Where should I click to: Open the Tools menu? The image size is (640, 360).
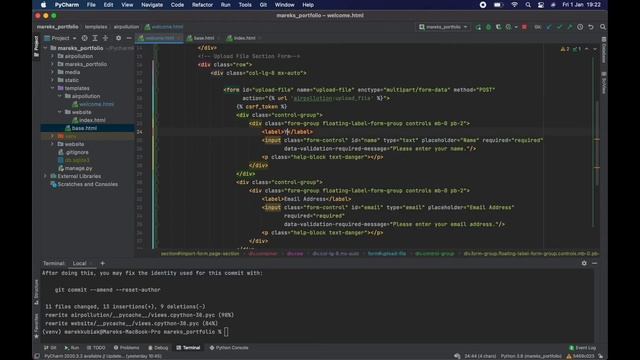coord(245,5)
